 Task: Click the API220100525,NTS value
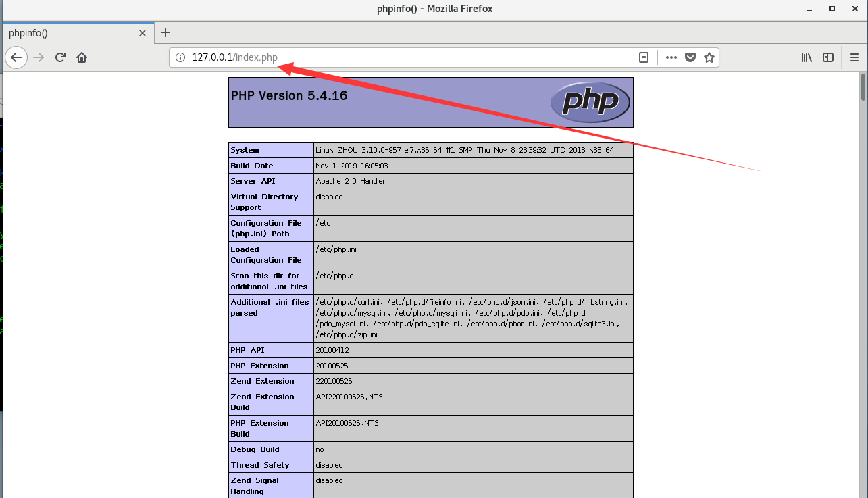[349, 397]
